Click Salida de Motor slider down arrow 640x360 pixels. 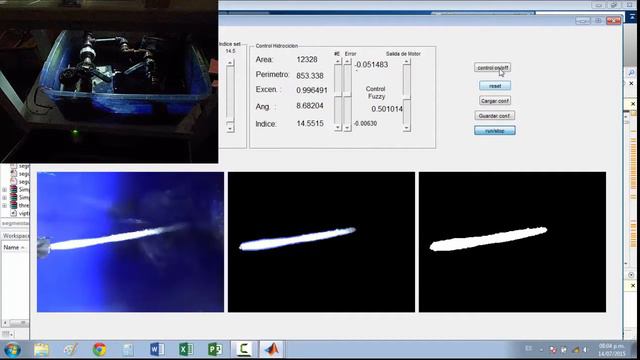[x=407, y=127]
